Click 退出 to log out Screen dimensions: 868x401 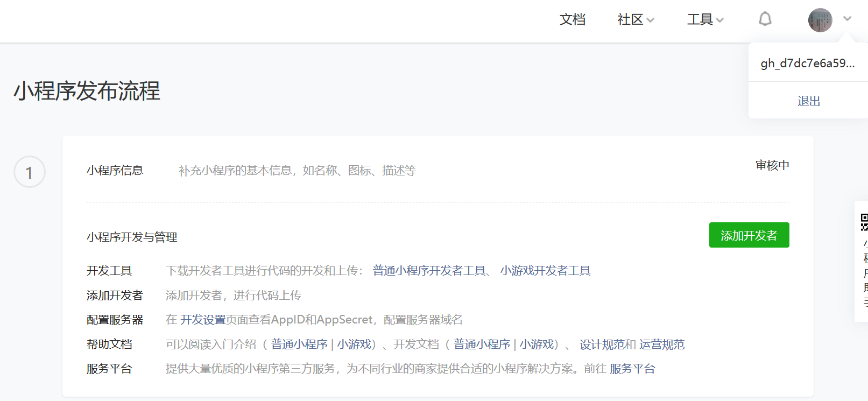point(808,101)
